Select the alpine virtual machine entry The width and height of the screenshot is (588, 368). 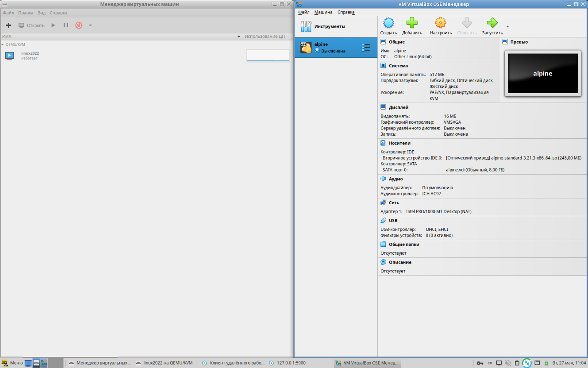click(336, 47)
